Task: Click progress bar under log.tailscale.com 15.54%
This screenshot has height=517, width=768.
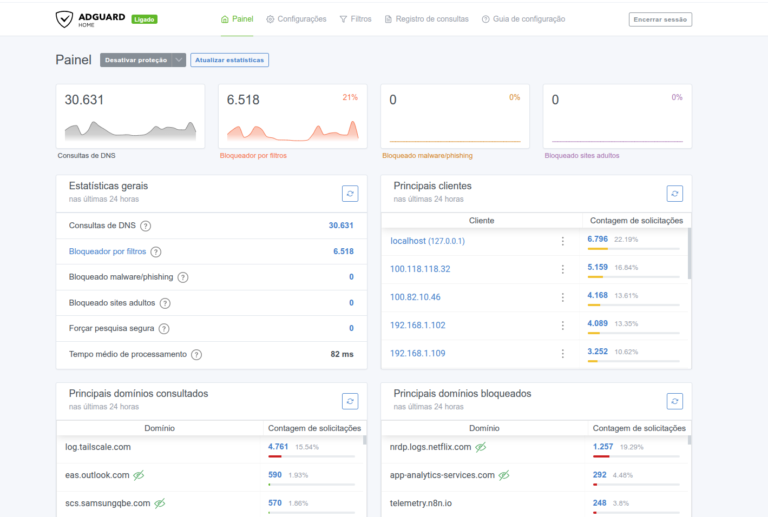Action: (x=312, y=456)
